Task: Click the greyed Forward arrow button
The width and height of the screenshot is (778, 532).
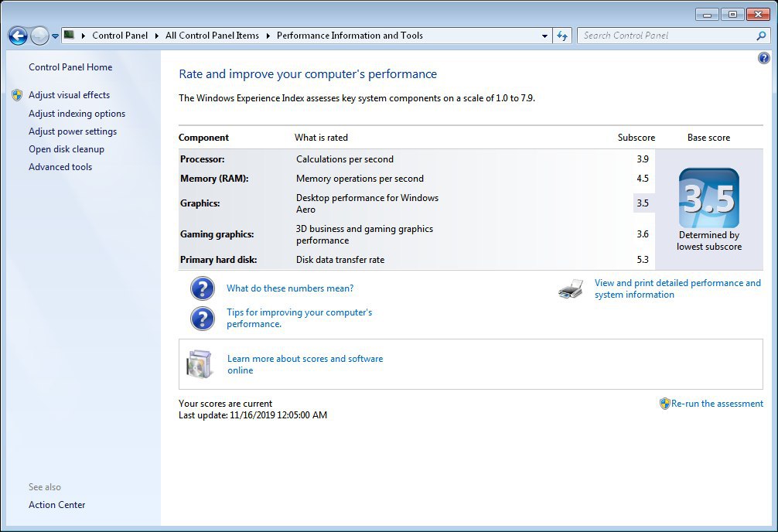Action: click(x=39, y=36)
